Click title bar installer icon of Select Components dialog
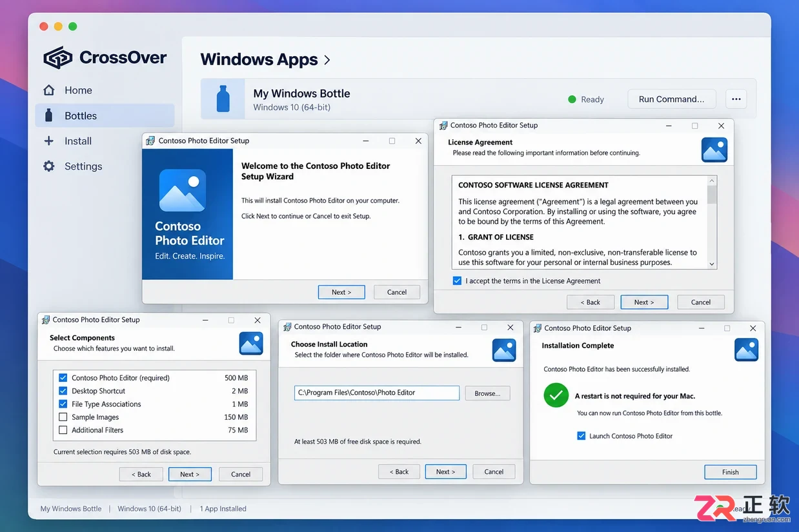Image resolution: width=799 pixels, height=532 pixels. click(x=45, y=319)
